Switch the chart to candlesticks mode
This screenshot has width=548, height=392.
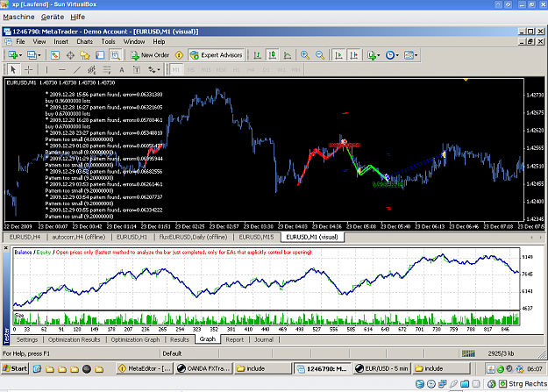point(273,55)
